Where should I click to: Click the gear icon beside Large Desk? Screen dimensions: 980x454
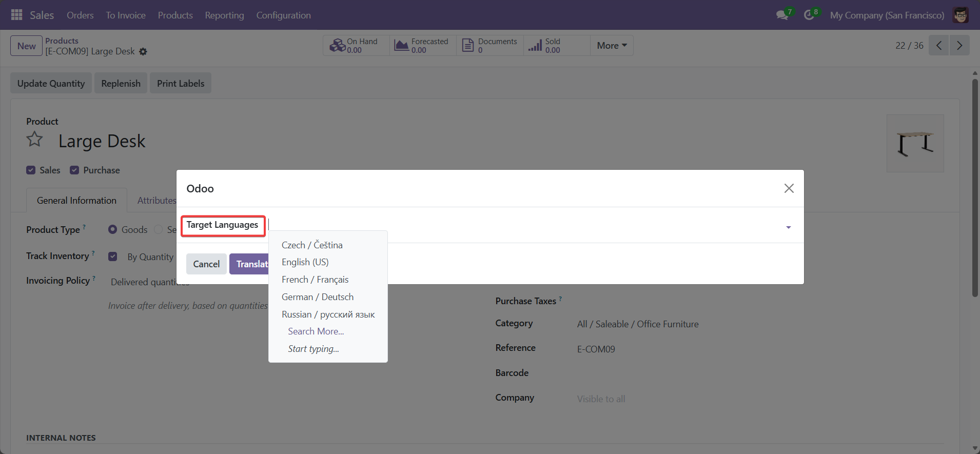pos(143,52)
